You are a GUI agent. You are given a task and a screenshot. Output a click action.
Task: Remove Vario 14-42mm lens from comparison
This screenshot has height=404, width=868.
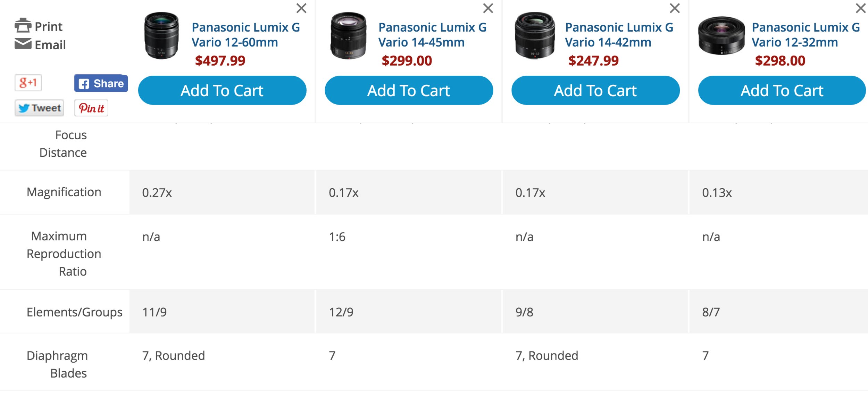click(x=675, y=8)
